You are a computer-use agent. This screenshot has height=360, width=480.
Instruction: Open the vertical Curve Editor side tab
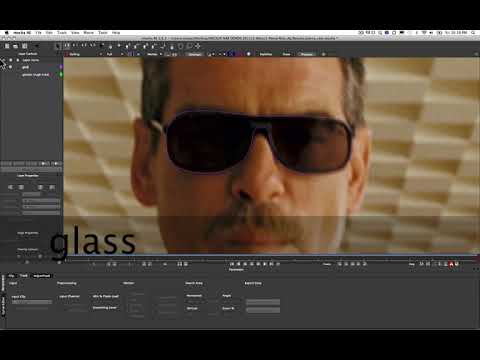4,306
